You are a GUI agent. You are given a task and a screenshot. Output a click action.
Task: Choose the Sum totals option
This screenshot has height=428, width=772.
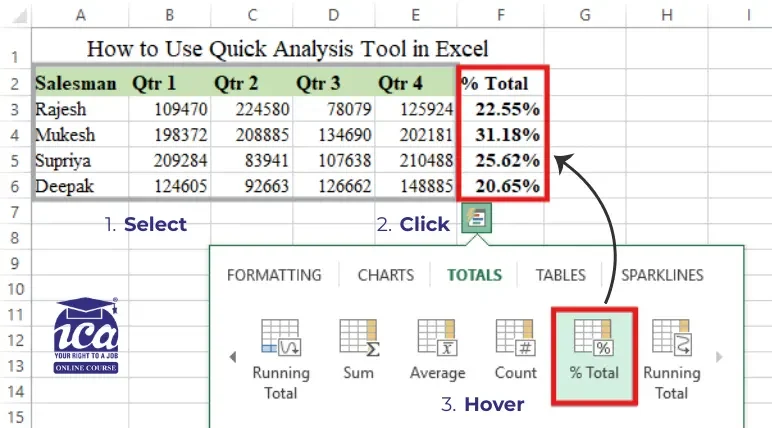click(x=358, y=350)
